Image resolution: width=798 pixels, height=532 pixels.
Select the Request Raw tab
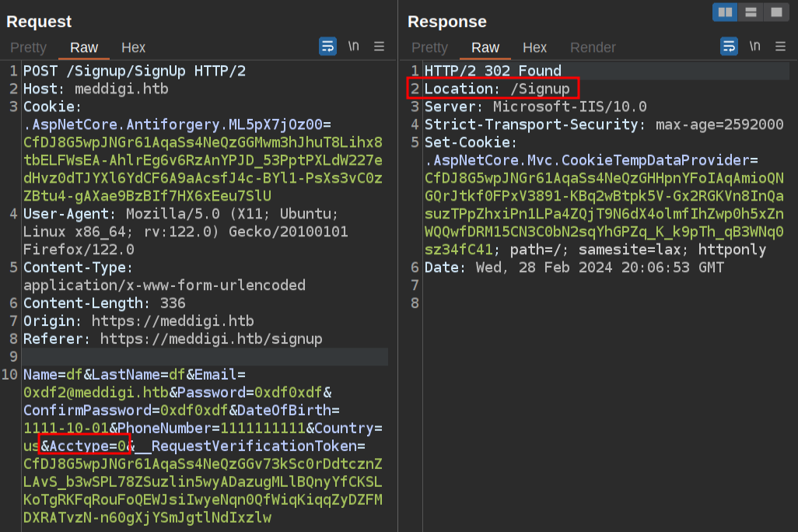click(84, 47)
